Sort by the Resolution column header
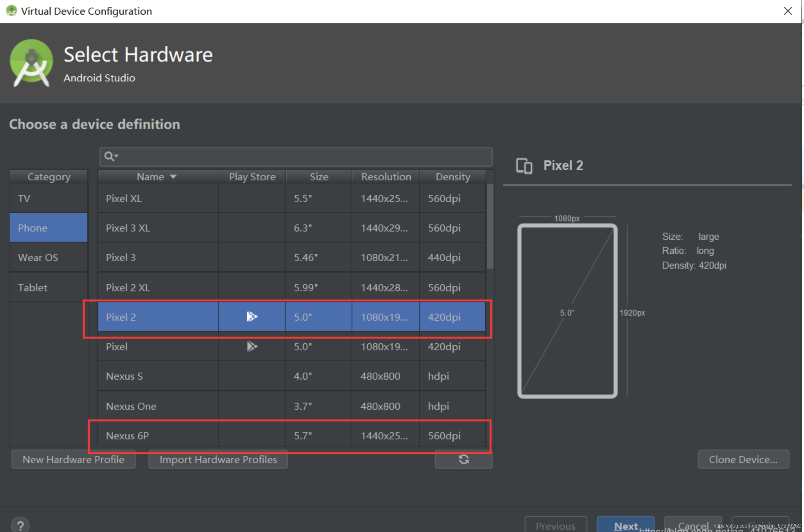This screenshot has height=532, width=804. pos(386,176)
